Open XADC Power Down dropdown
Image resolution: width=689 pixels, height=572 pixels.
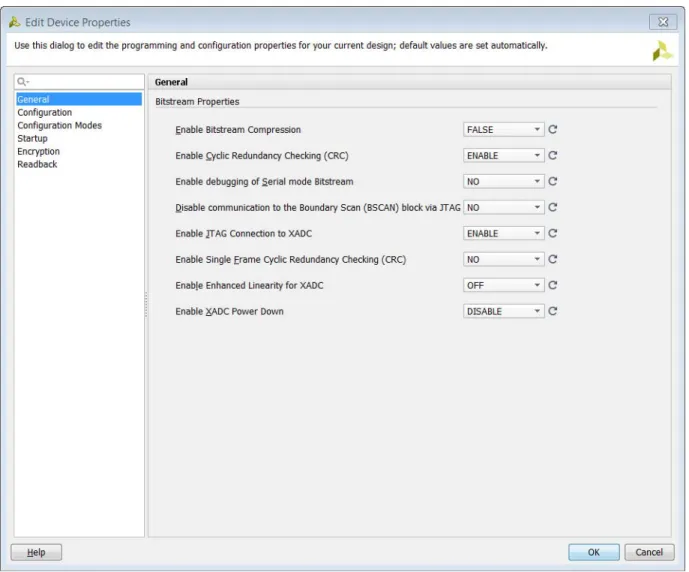tap(504, 311)
